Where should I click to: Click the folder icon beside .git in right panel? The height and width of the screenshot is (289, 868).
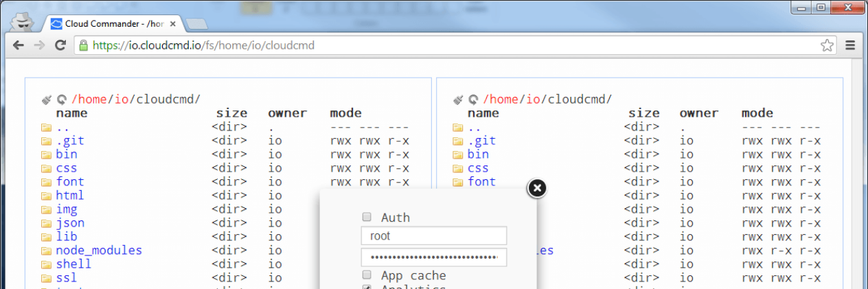(458, 141)
